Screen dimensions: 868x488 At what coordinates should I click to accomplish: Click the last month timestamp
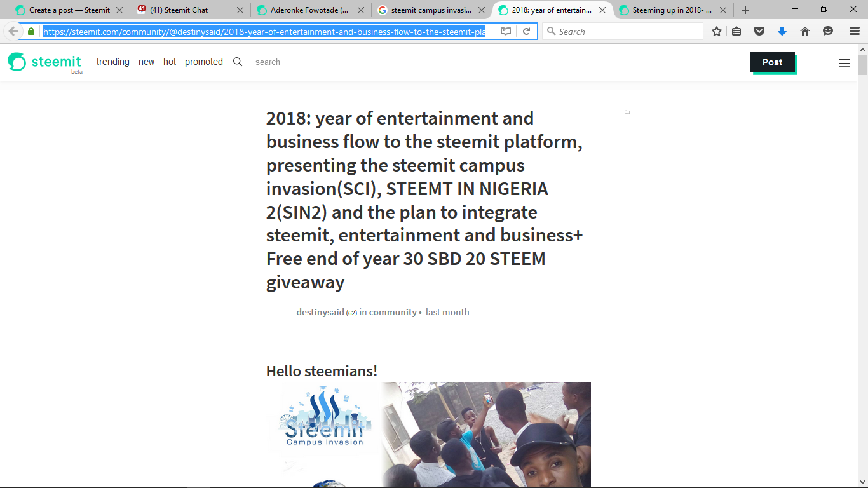(x=447, y=312)
